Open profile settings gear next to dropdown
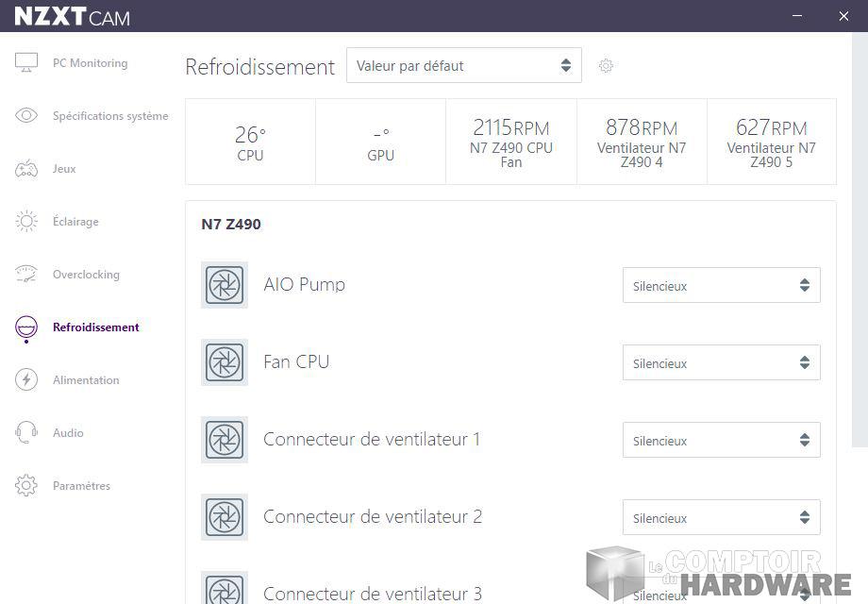868x604 pixels. pyautogui.click(x=607, y=66)
